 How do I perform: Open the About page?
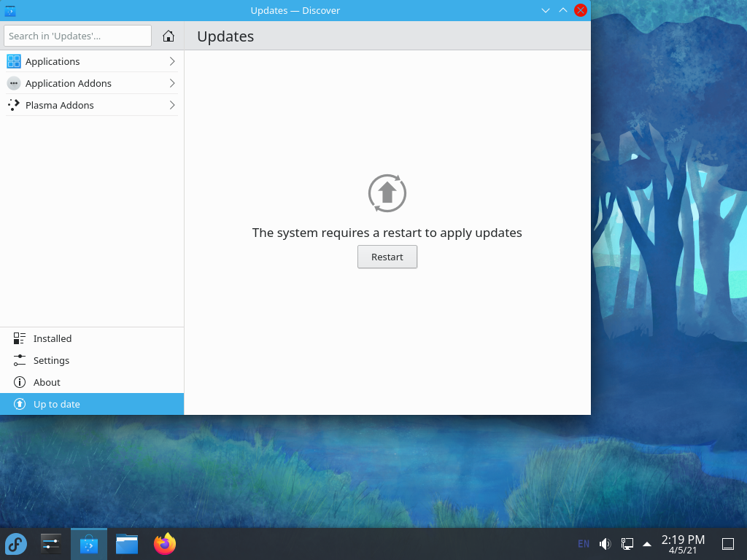point(92,382)
